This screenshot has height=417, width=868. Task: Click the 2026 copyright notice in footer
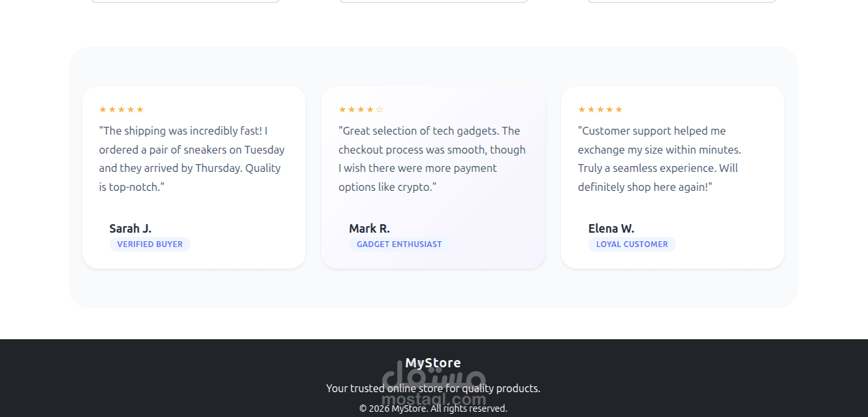point(433,409)
